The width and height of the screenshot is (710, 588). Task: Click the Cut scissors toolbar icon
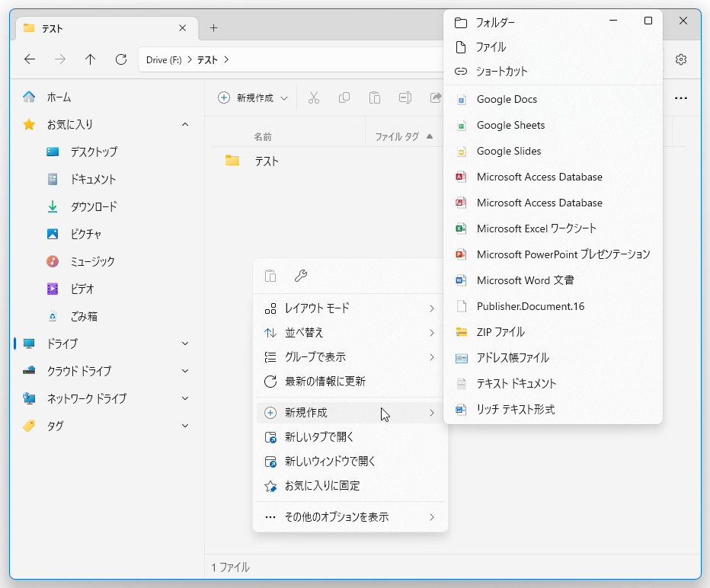click(314, 97)
